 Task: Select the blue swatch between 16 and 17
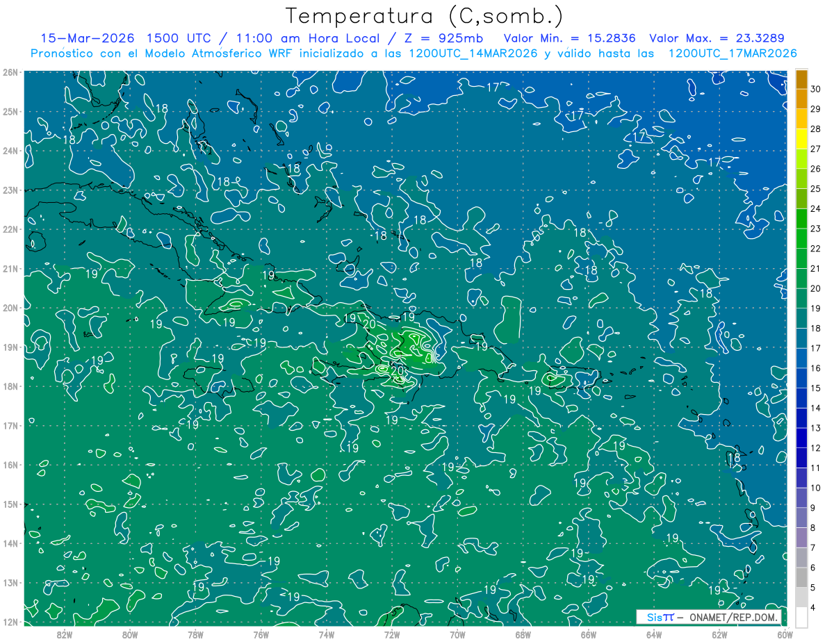pyautogui.click(x=801, y=358)
